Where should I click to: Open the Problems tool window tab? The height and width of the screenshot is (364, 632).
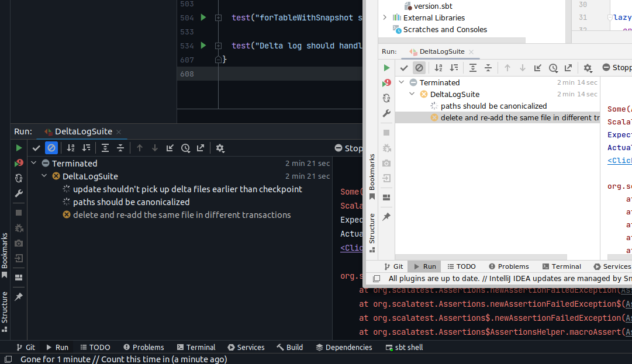pyautogui.click(x=143, y=347)
